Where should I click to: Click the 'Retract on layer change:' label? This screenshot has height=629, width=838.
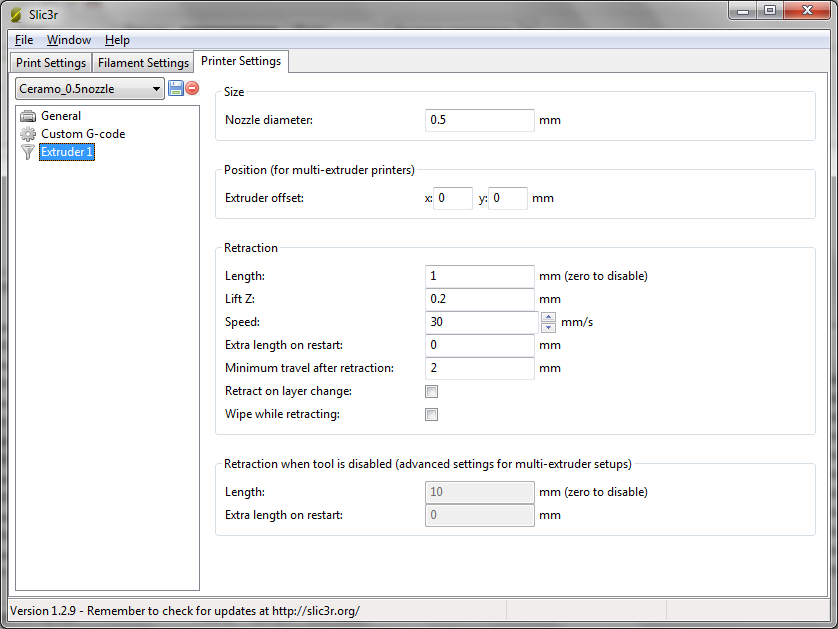click(289, 391)
